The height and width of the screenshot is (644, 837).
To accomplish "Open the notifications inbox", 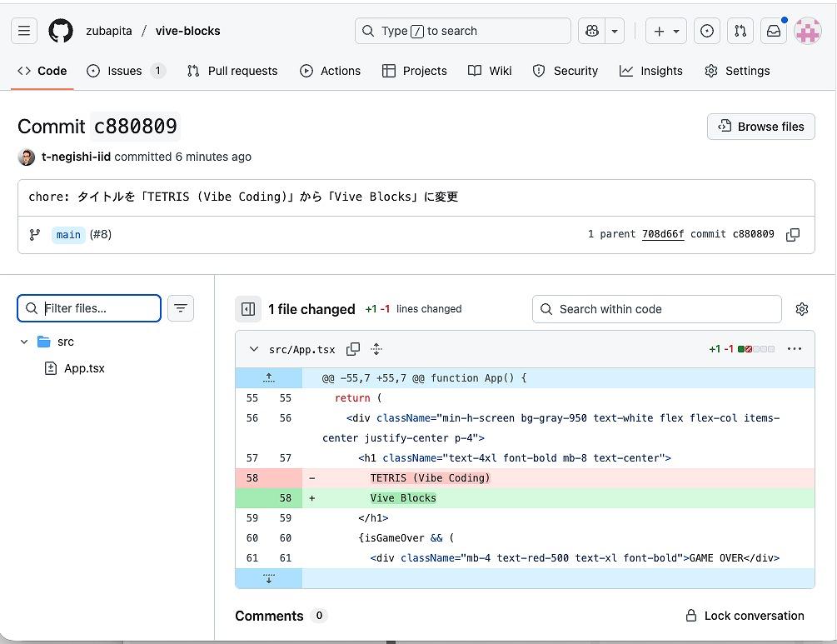I will pos(774,31).
